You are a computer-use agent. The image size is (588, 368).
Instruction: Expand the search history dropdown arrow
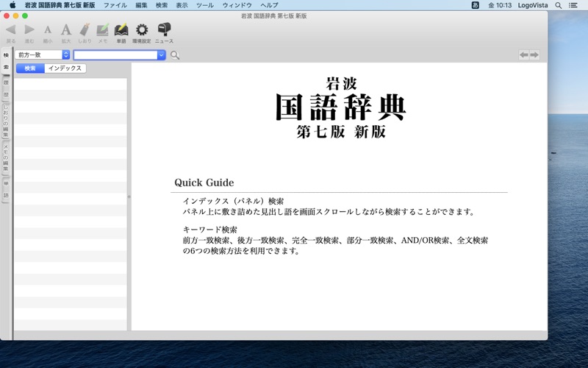coord(162,55)
